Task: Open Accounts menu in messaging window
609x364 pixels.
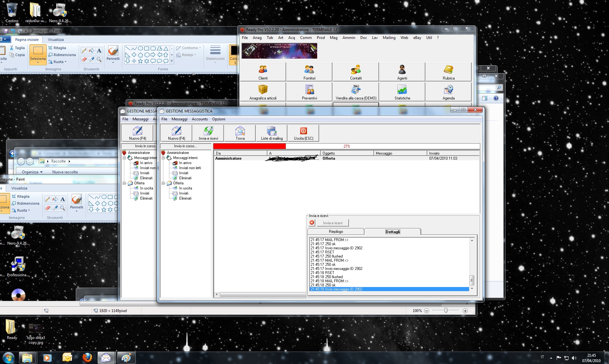Action: click(x=200, y=119)
